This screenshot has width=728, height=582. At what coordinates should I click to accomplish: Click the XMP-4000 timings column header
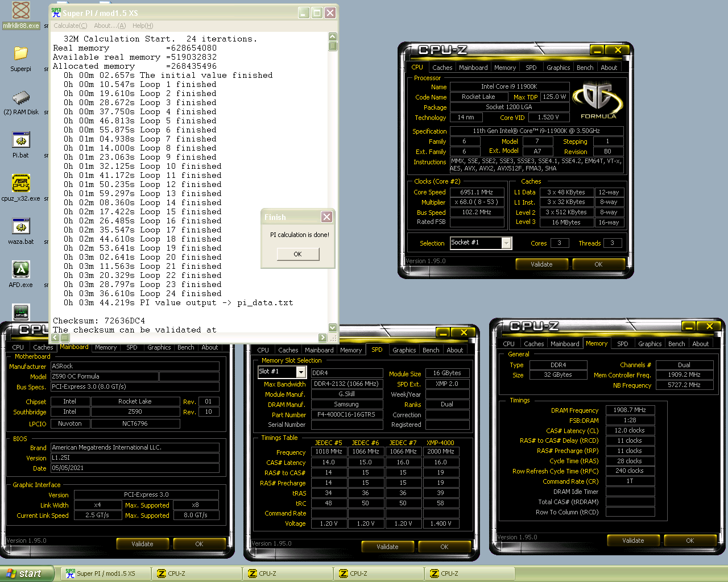(x=440, y=443)
